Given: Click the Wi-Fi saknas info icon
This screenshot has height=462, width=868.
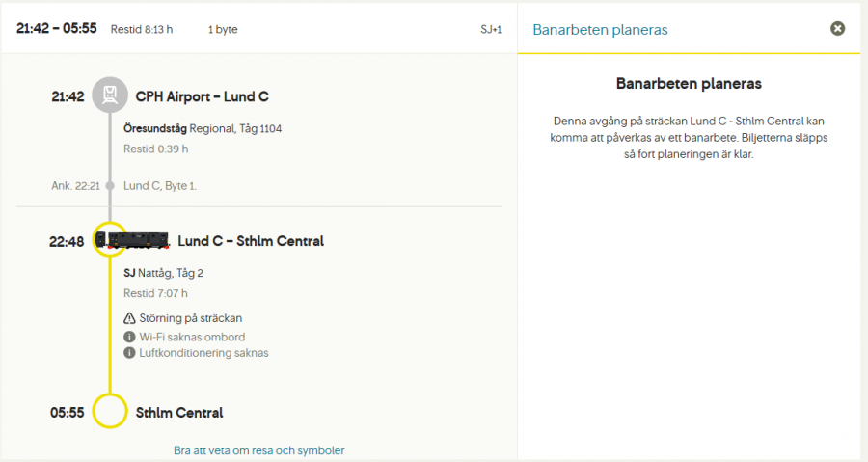Looking at the screenshot, I should pos(129,337).
